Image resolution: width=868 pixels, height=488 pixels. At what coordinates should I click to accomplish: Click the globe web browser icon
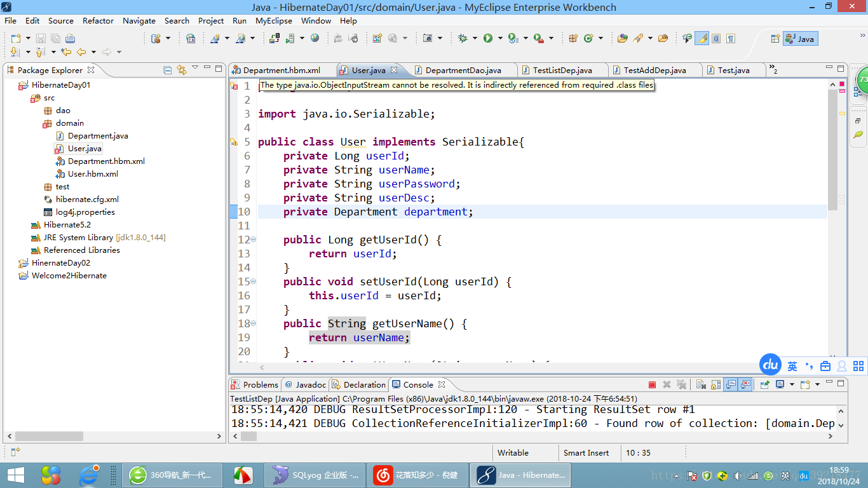[x=315, y=38]
